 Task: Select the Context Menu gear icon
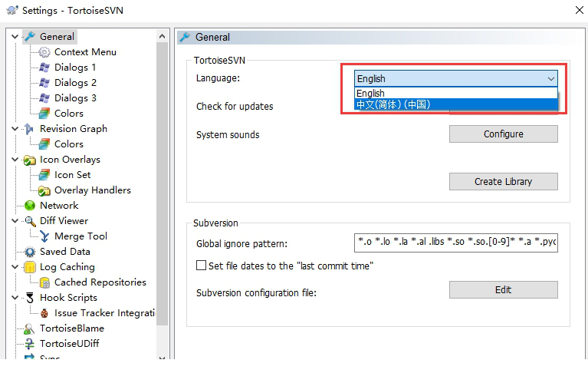[44, 52]
